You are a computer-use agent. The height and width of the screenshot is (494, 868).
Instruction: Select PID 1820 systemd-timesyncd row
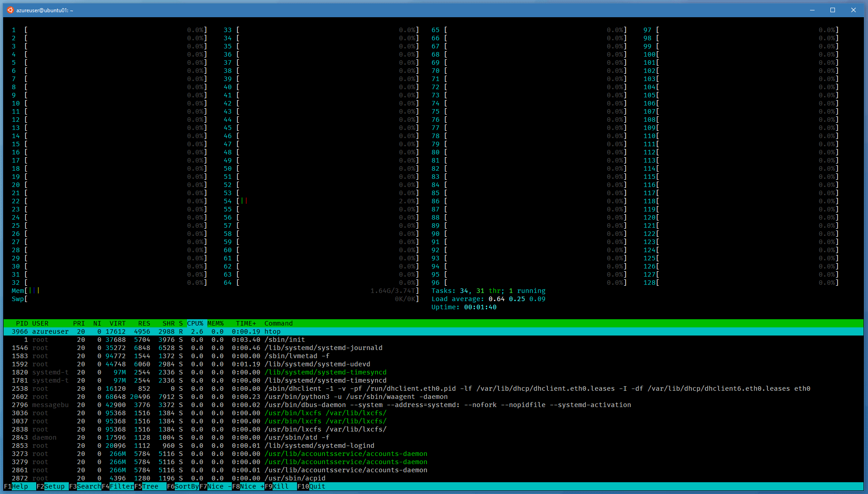coord(433,372)
